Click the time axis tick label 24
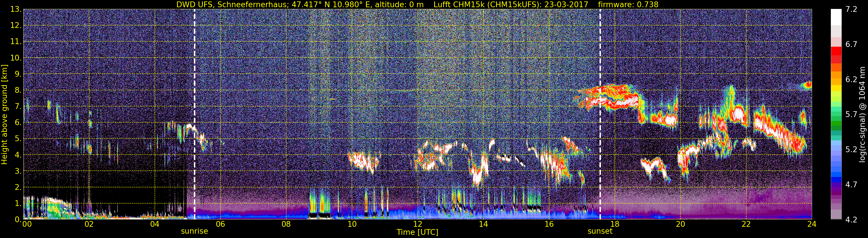 point(812,224)
